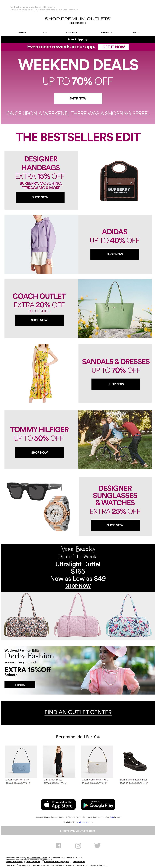Open the Black Stellar Sneaker Boot thumbnail
The image size is (155, 868).
(x=135, y=761)
